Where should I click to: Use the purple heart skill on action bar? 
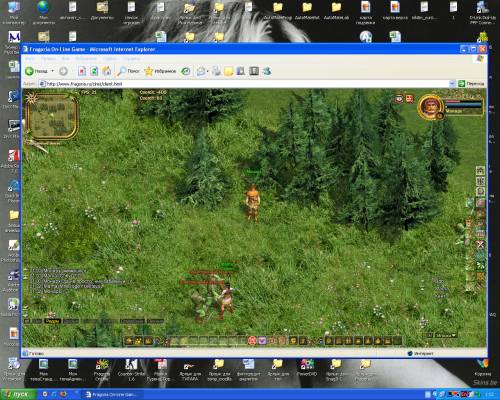262,341
